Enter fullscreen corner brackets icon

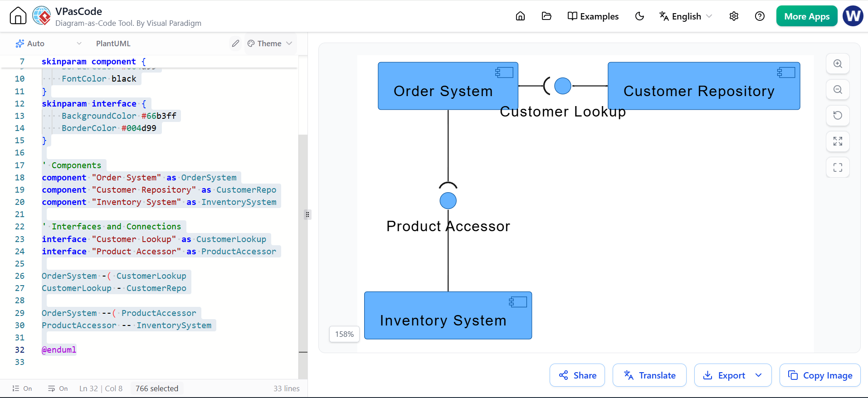(838, 167)
